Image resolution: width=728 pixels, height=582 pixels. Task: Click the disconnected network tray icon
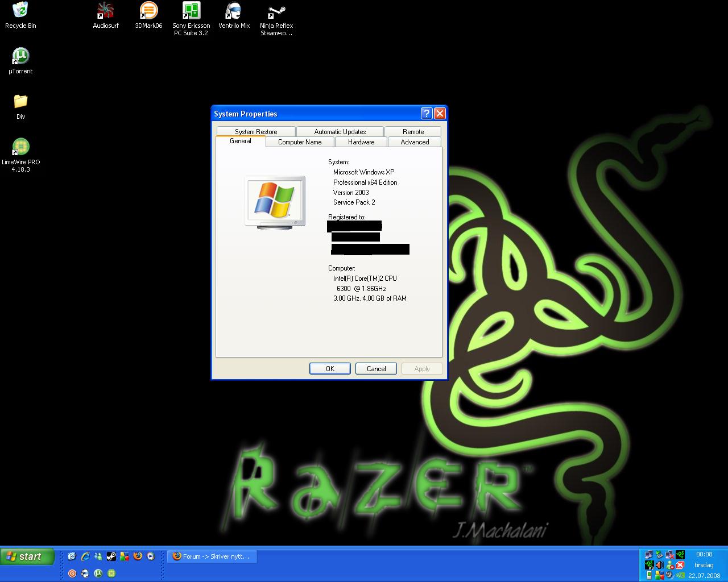point(670,555)
